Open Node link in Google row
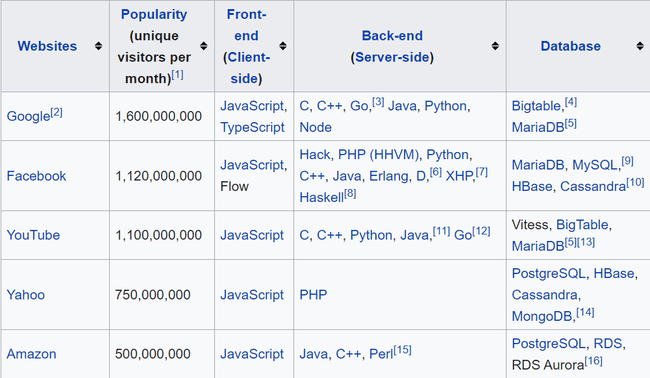 (315, 127)
